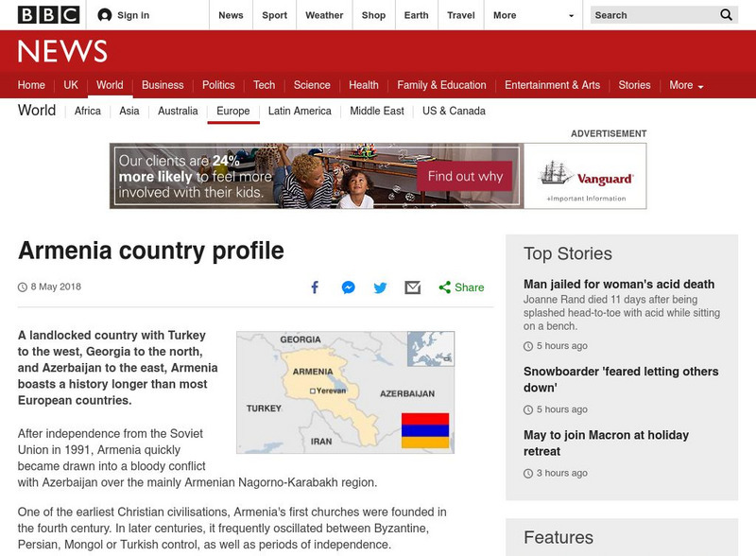Viewport: 756px width, 556px height.
Task: Open the News top-bar link
Action: pos(231,15)
